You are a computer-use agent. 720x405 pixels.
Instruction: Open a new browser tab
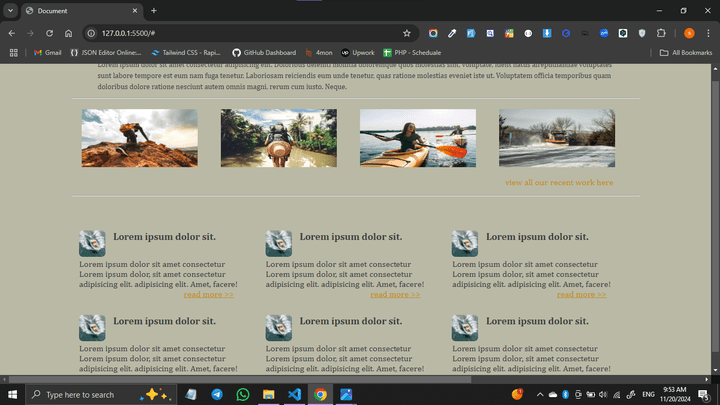click(x=154, y=11)
